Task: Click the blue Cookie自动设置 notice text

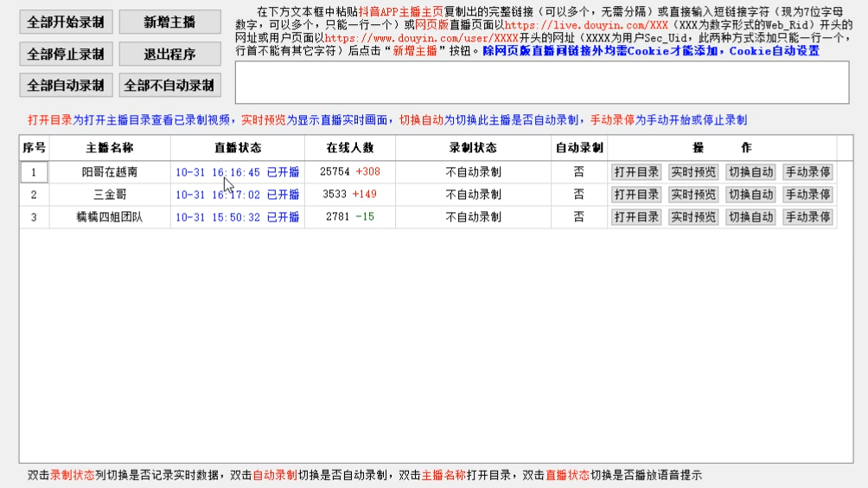Action: 774,51
